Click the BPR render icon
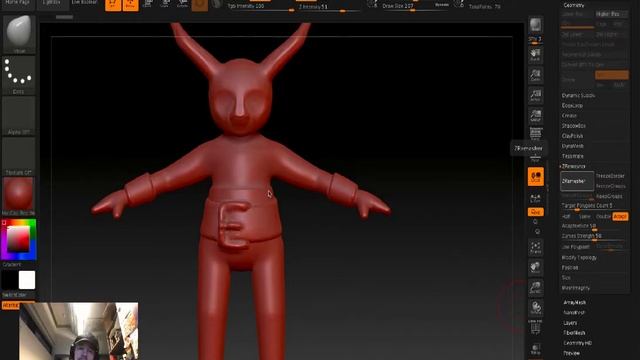Viewport: 640px width, 360px height. pos(536,25)
